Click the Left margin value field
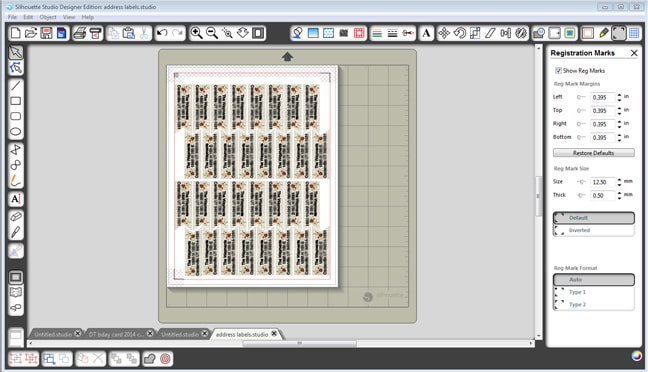This screenshot has width=648, height=372. 602,98
